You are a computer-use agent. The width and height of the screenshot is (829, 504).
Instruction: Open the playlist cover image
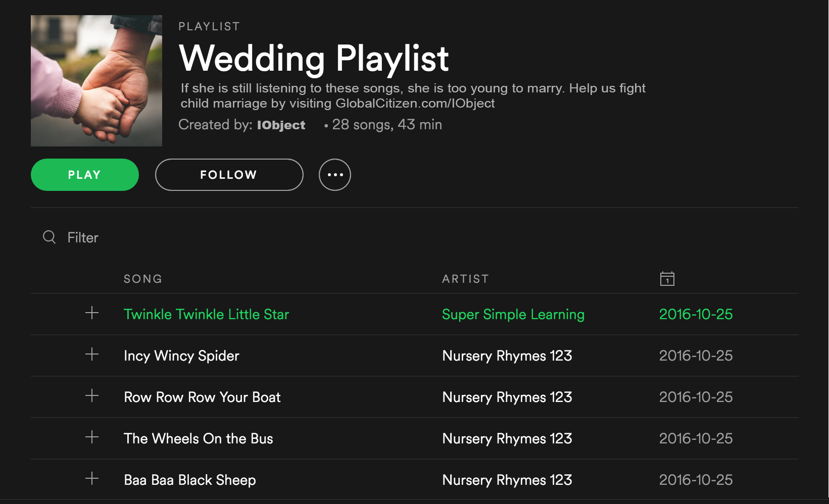[96, 81]
